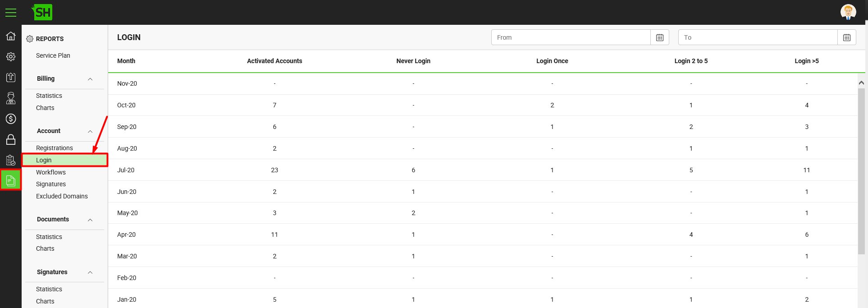Open Signatures under Account
This screenshot has width=868, height=308.
coord(51,184)
